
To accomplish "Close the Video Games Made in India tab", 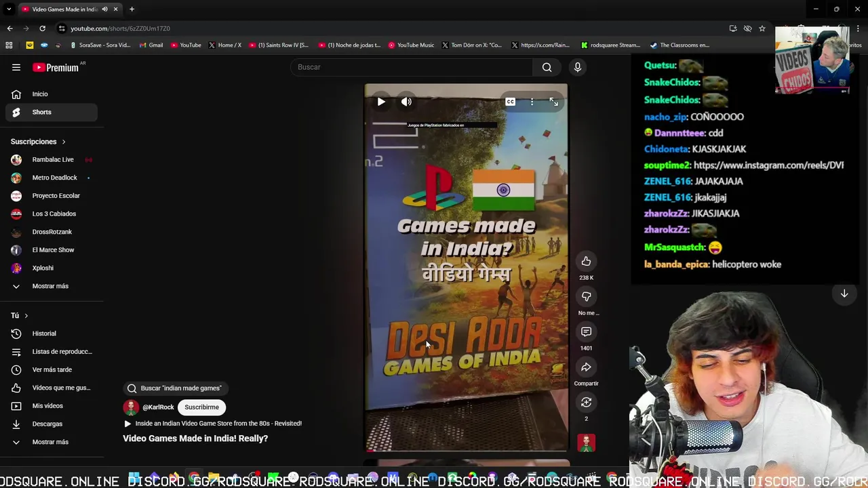I will coord(115,9).
